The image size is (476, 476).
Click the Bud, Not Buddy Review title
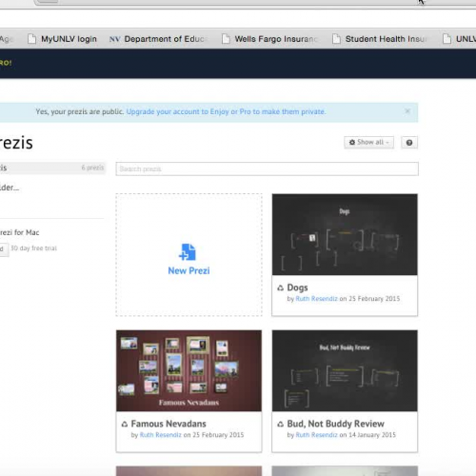coord(335,424)
